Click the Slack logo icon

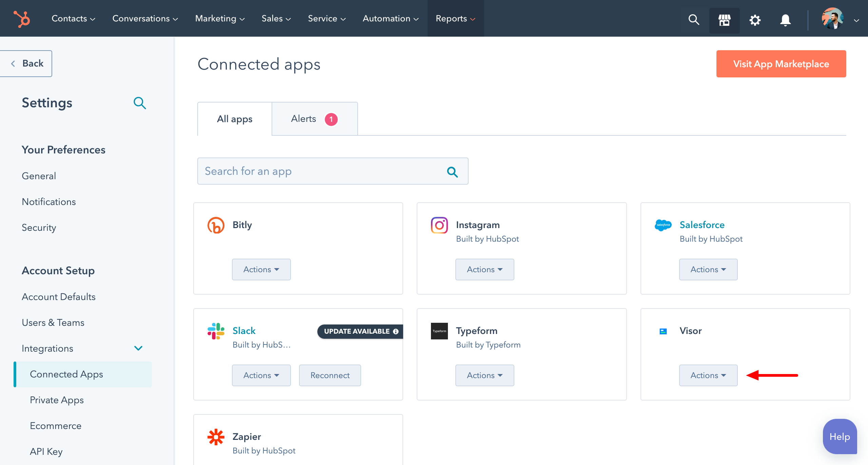click(216, 331)
